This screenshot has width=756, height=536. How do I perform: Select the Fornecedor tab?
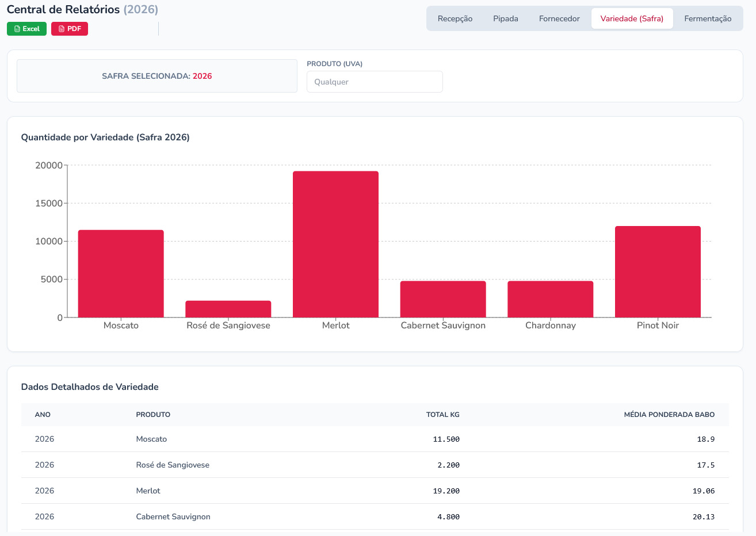click(559, 18)
